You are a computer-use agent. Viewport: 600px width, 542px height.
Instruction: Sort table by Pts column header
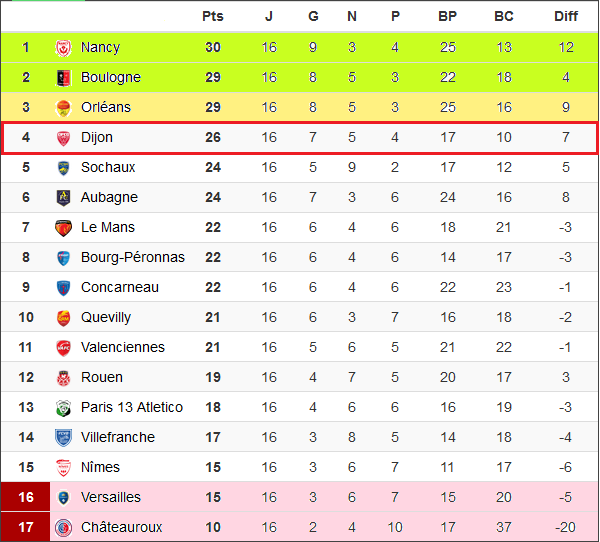click(x=213, y=16)
